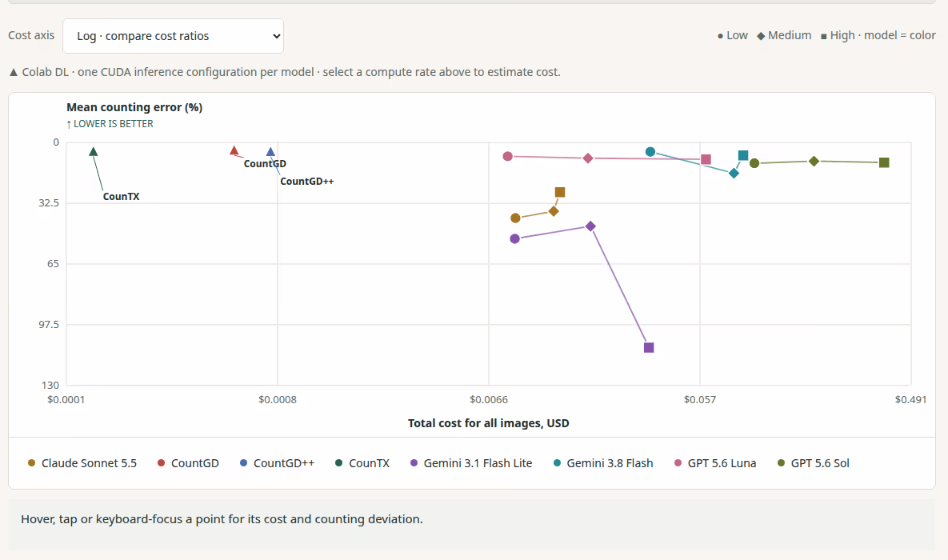Select Gemini 3.1 Flash Lite purple square point
The width and height of the screenshot is (948, 560).
tap(649, 347)
